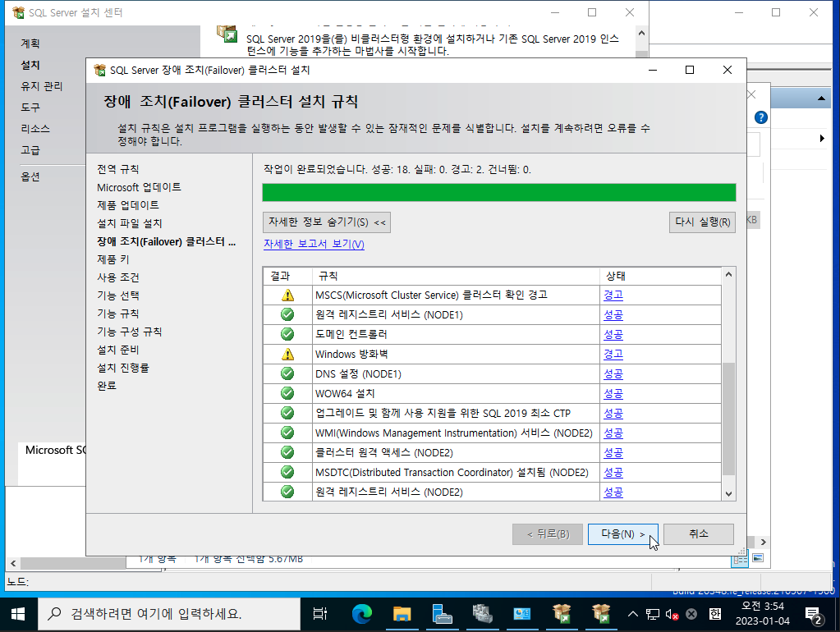Viewport: 840px width, 632px height.
Task: Click the 다음(N) next button
Action: click(622, 534)
